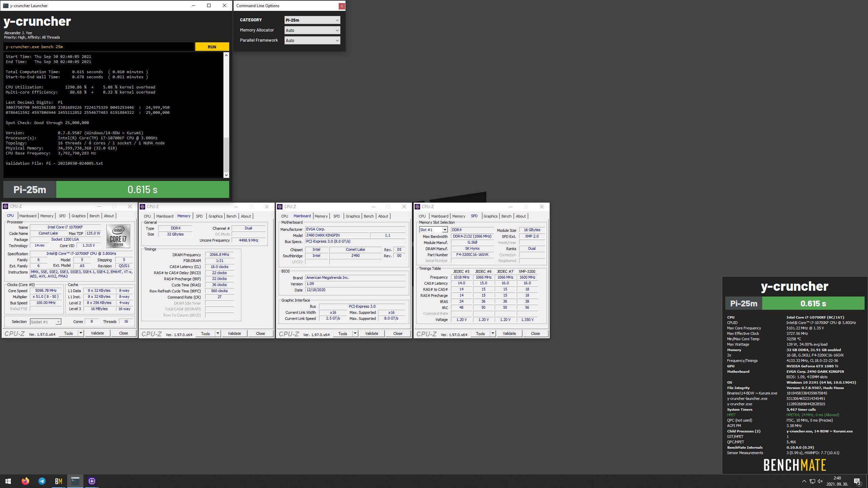Click XMP-3200 column header in timings table
The height and width of the screenshot is (488, 868).
[527, 271]
